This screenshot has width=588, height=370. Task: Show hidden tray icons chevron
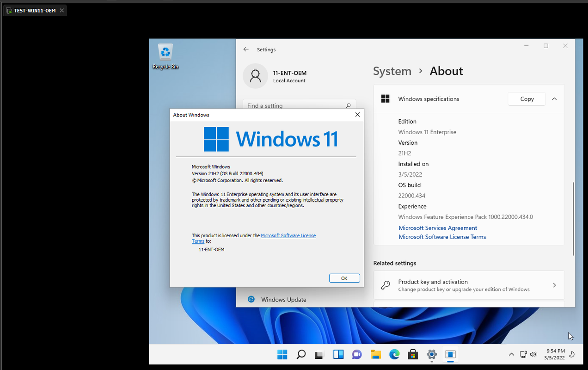coord(511,355)
